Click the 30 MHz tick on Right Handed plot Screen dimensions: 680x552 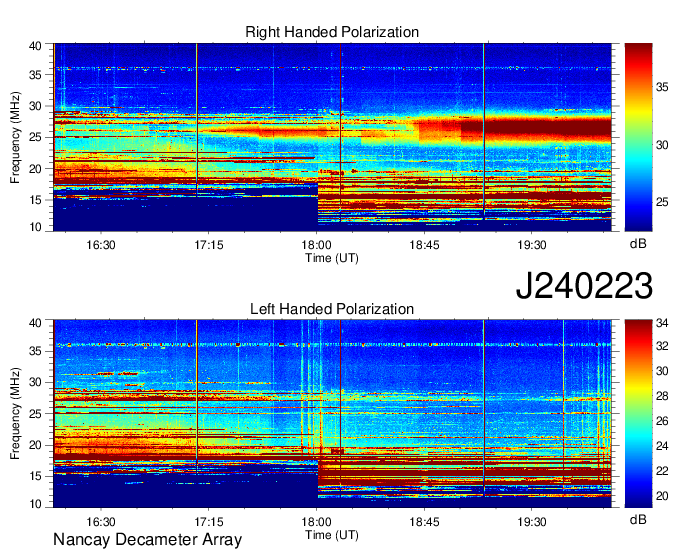pyautogui.click(x=36, y=106)
